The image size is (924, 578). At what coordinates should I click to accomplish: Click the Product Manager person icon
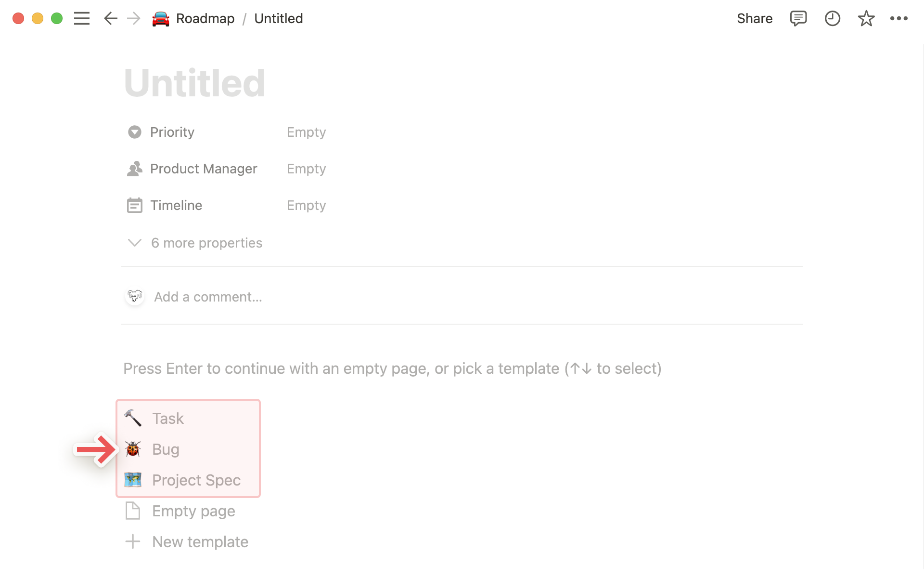tap(134, 169)
